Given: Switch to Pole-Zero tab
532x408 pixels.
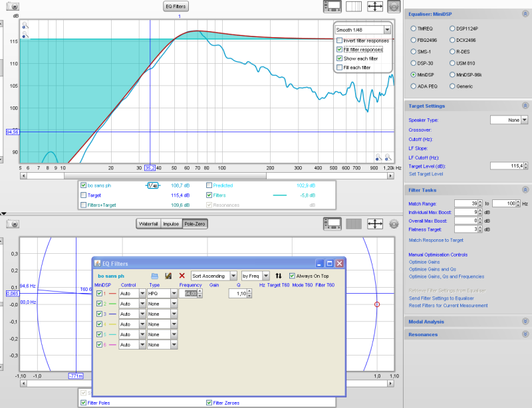Looking at the screenshot, I should point(195,224).
